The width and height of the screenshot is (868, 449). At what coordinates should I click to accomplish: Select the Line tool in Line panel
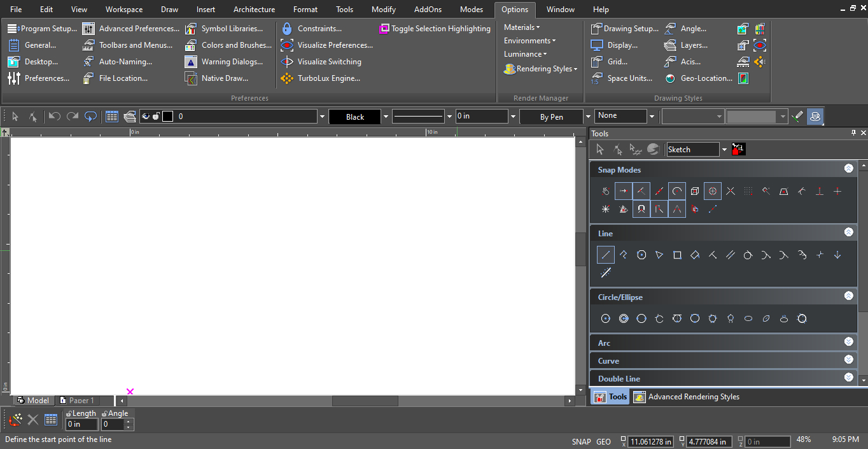[x=605, y=255]
